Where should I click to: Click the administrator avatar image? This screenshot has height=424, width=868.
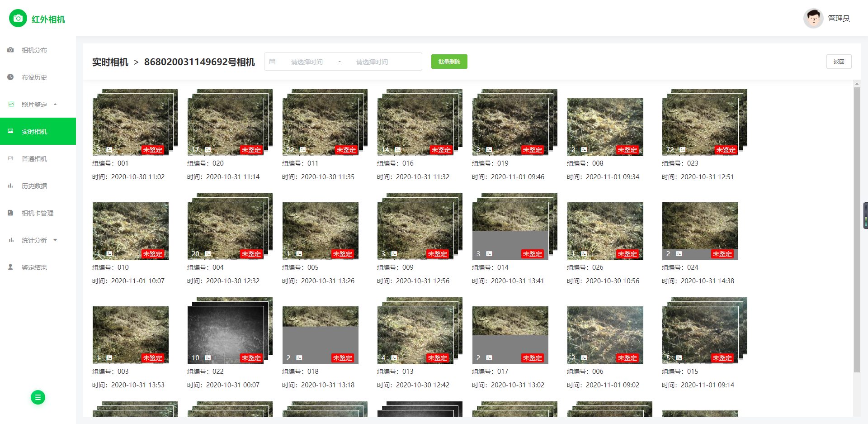pyautogui.click(x=813, y=18)
